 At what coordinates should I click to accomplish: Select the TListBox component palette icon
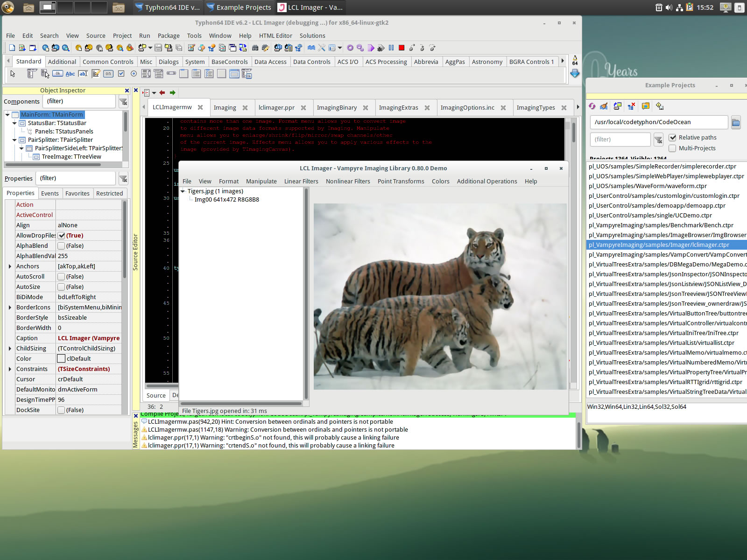point(146,73)
